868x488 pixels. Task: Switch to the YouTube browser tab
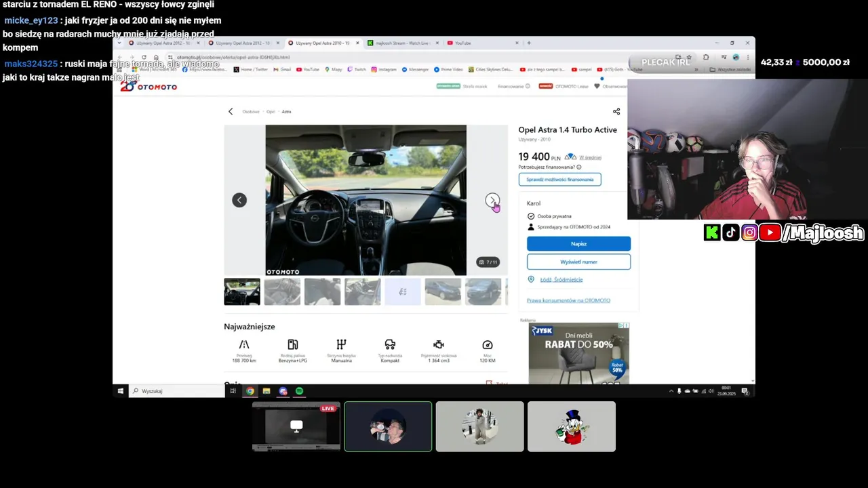click(x=483, y=43)
